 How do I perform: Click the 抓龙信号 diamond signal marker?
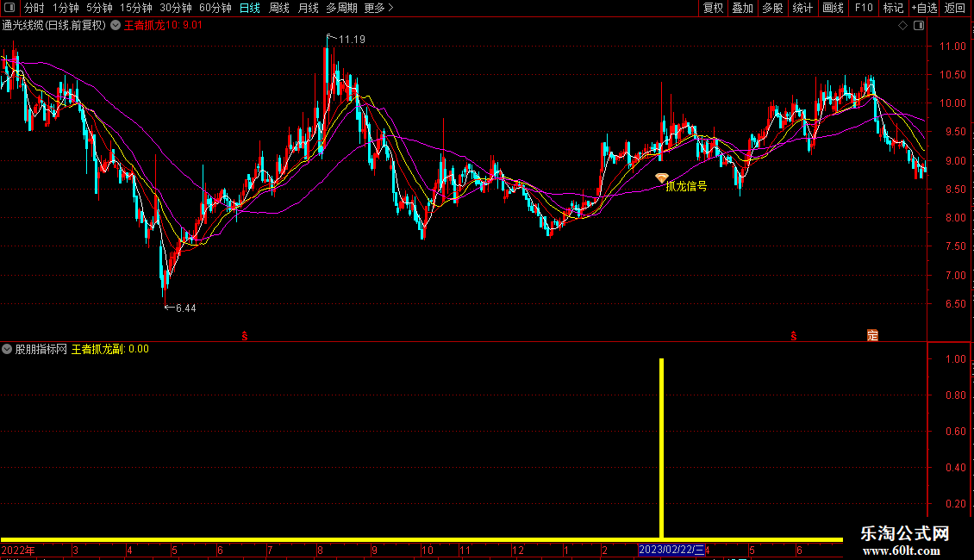[662, 178]
